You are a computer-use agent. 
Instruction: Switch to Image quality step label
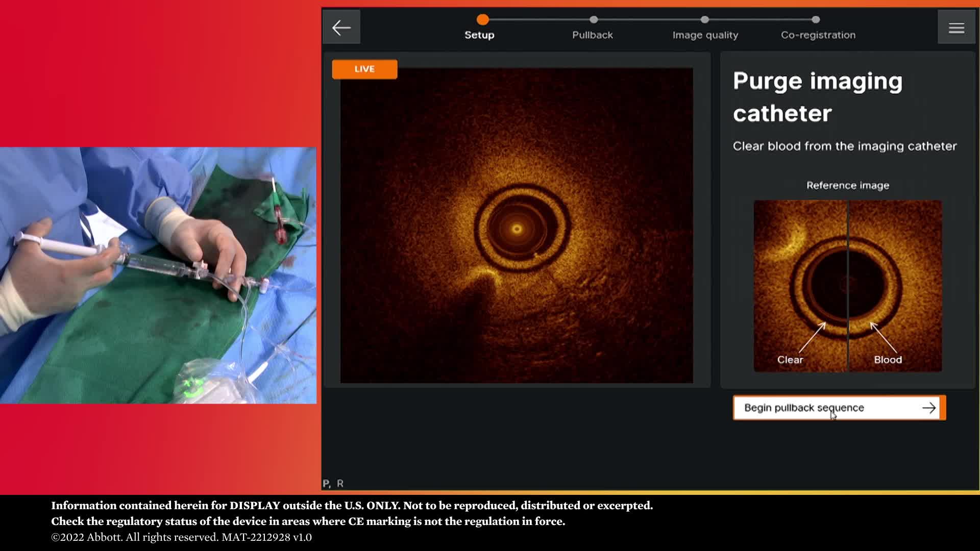(705, 35)
